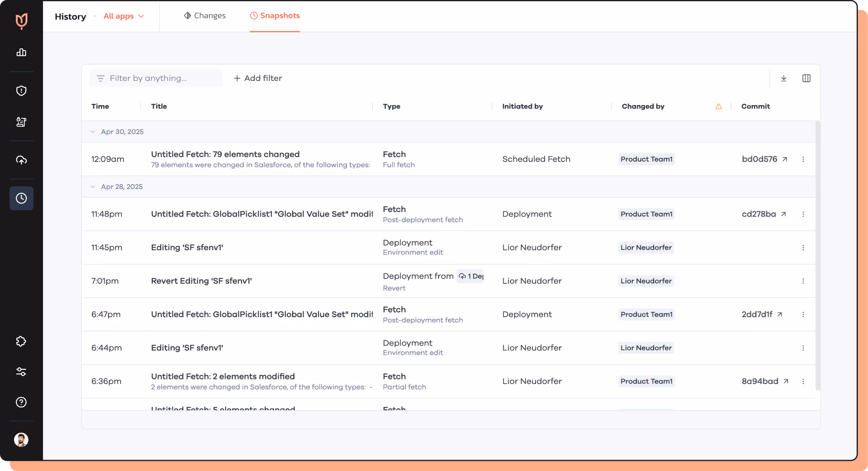Image resolution: width=868 pixels, height=471 pixels.
Task: Open commit cd278ba external link arrow
Action: pyautogui.click(x=783, y=214)
